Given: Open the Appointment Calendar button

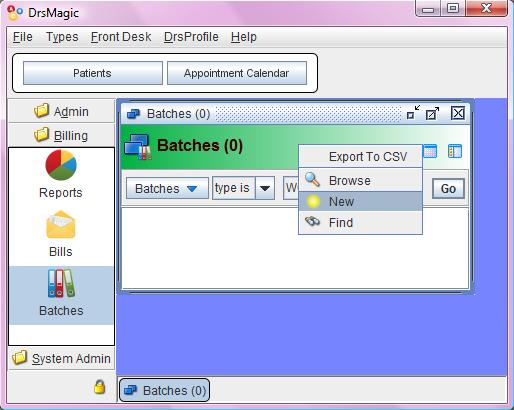Looking at the screenshot, I should coord(237,73).
